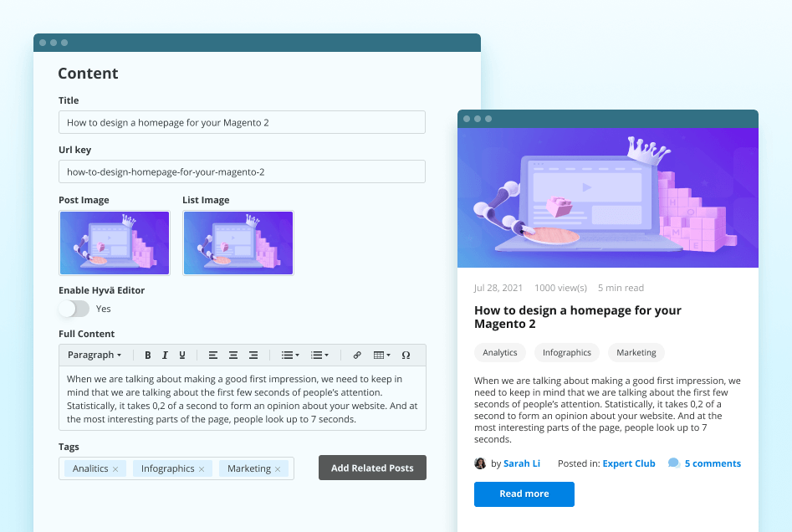Image resolution: width=792 pixels, height=532 pixels.
Task: Remove the Analitics tag
Action: [x=115, y=468]
